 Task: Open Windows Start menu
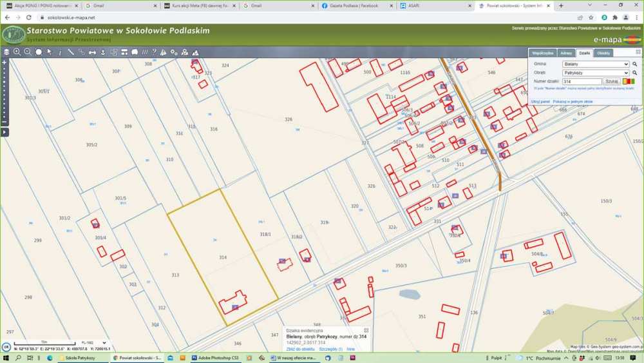(x=6, y=358)
